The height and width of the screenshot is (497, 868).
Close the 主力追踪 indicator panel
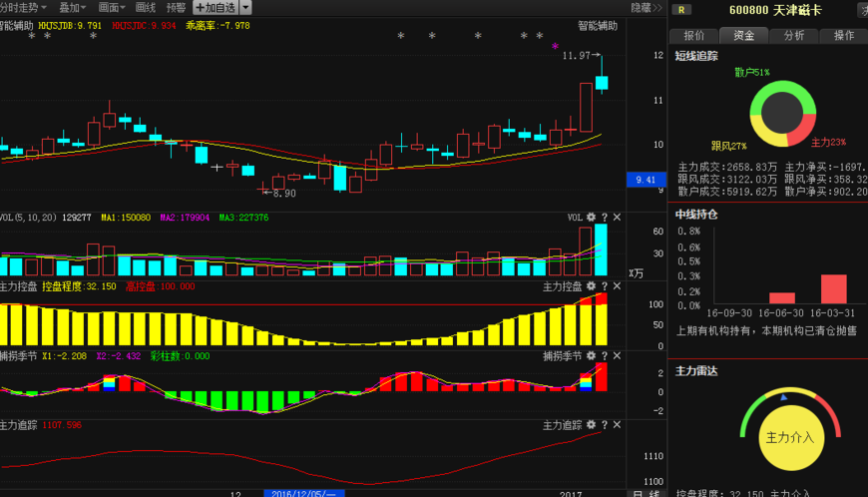click(617, 424)
